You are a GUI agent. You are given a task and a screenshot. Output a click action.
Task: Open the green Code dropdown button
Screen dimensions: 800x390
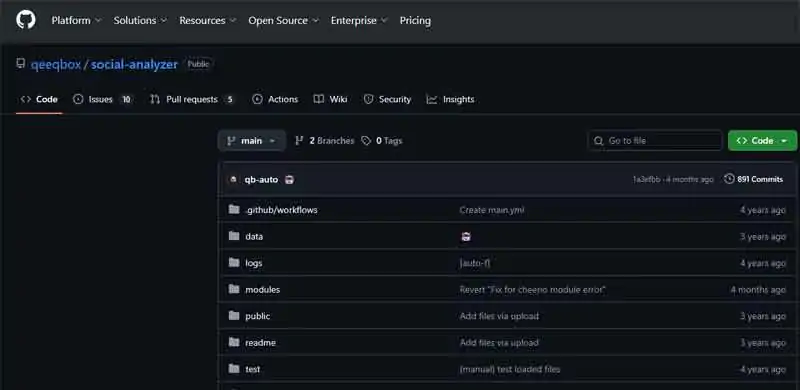click(762, 141)
